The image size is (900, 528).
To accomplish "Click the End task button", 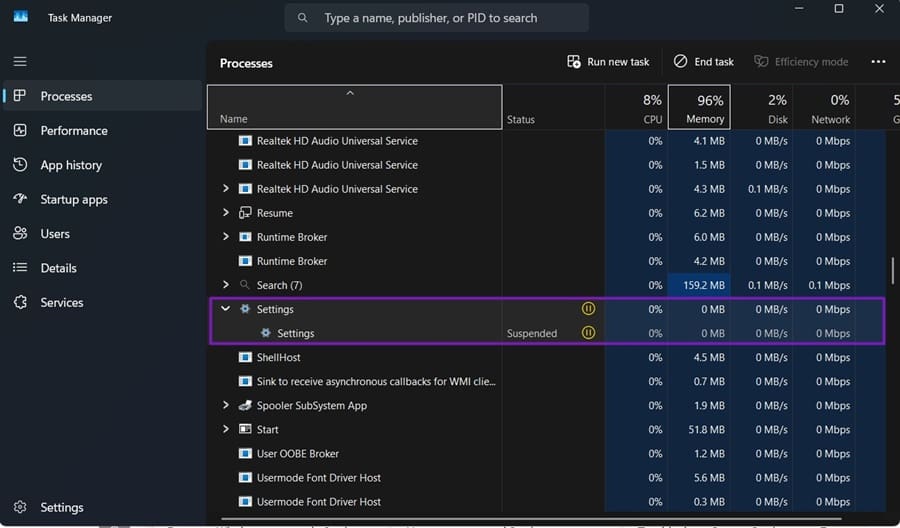I will coord(704,61).
